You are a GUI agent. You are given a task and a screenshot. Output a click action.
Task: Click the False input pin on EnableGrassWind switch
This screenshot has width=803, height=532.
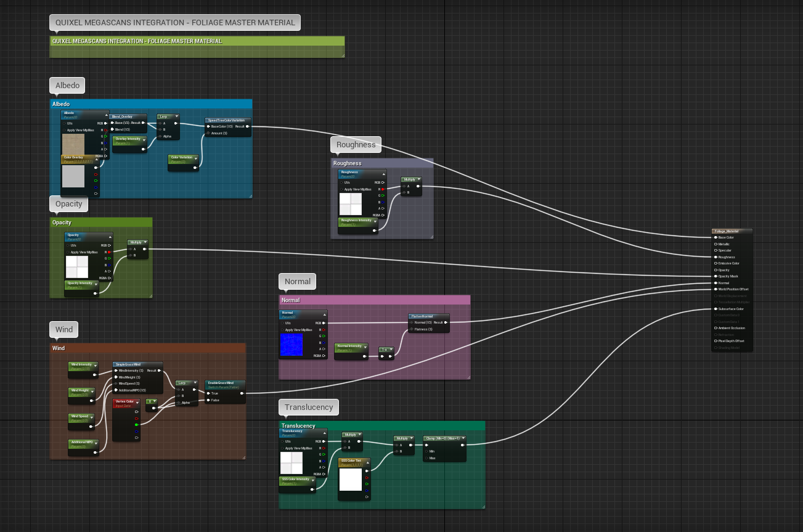pos(208,400)
